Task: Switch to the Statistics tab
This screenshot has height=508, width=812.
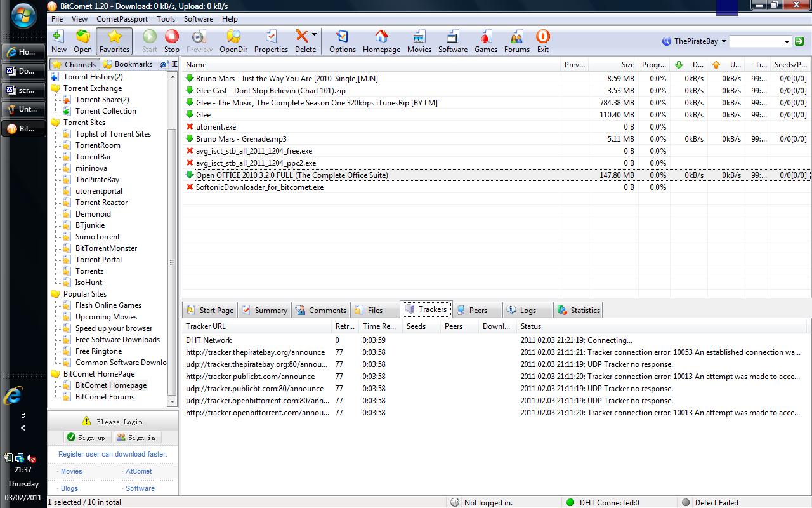Action: 578,310
